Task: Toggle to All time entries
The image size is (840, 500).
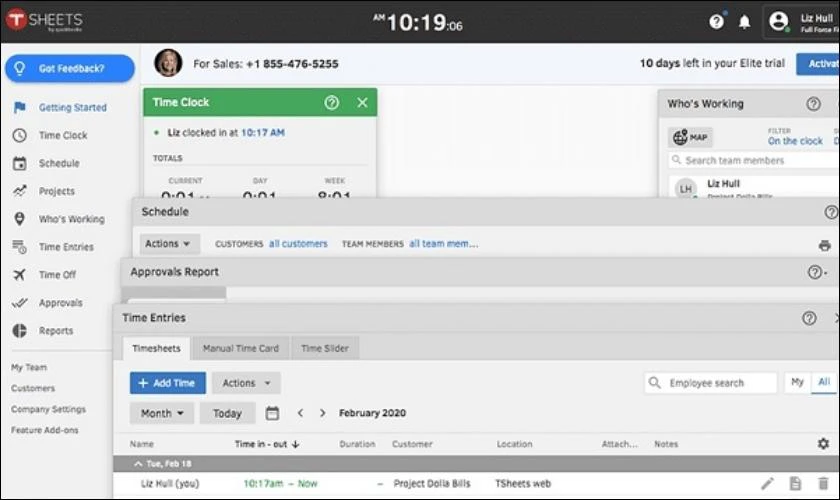Action: pos(824,382)
